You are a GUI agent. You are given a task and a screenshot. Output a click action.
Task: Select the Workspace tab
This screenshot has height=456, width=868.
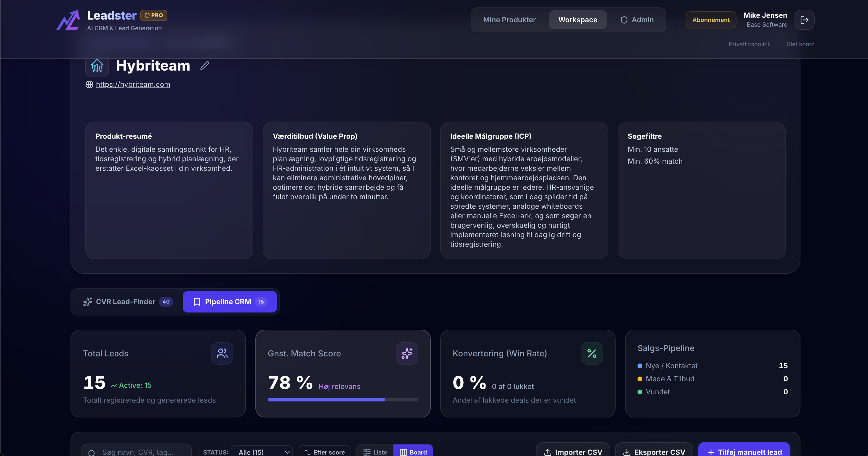tap(578, 20)
